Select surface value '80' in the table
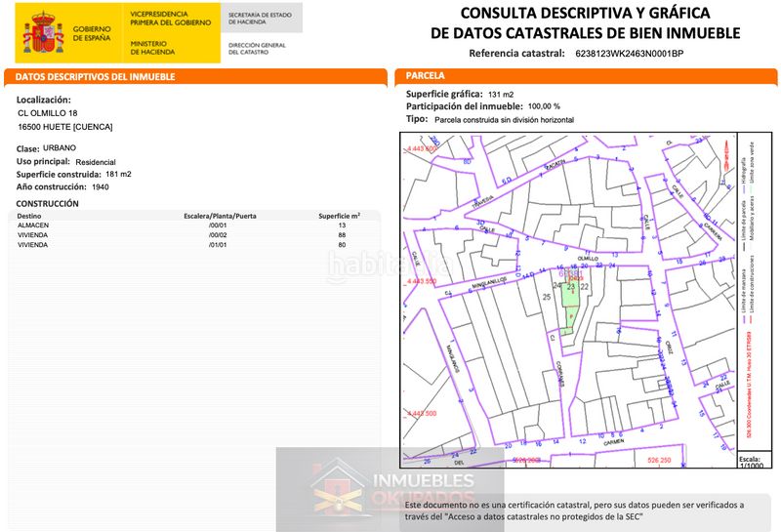Viewport: 781px width, 532px height. (x=342, y=245)
